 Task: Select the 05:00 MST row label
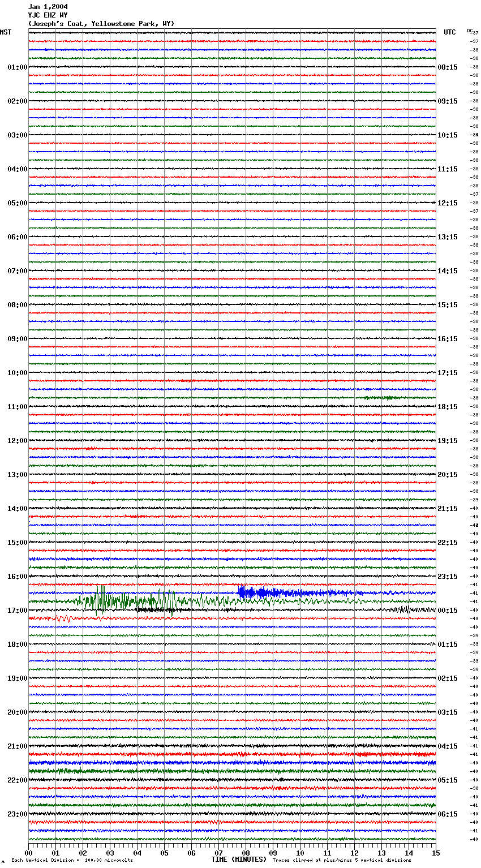pyautogui.click(x=18, y=203)
